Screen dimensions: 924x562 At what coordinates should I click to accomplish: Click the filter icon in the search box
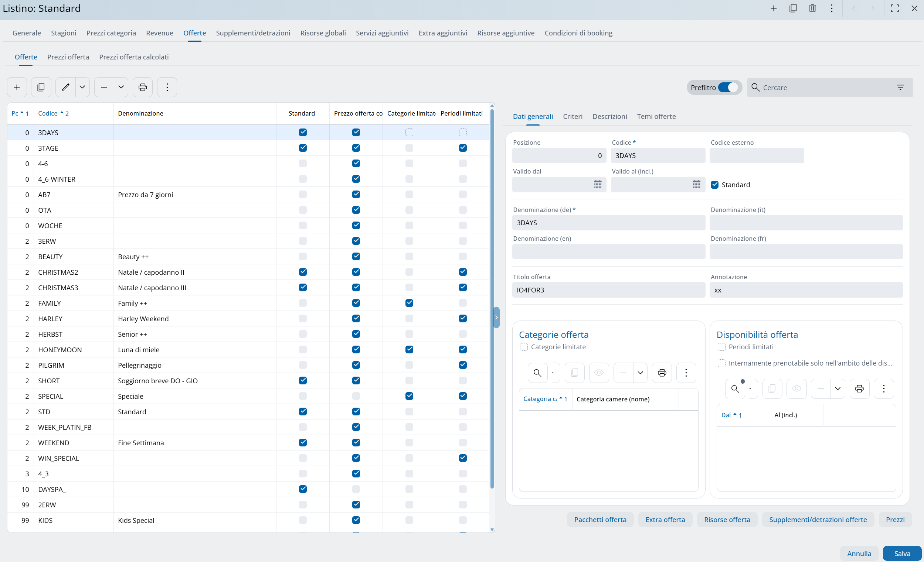tap(900, 87)
